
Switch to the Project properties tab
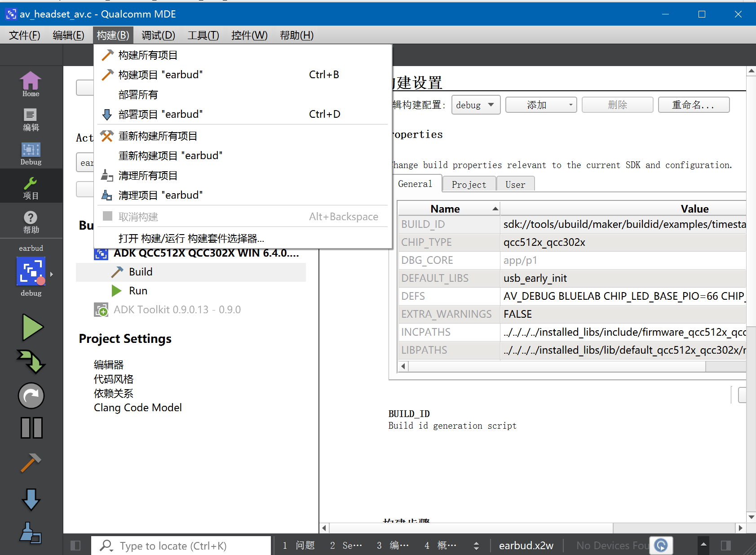469,184
